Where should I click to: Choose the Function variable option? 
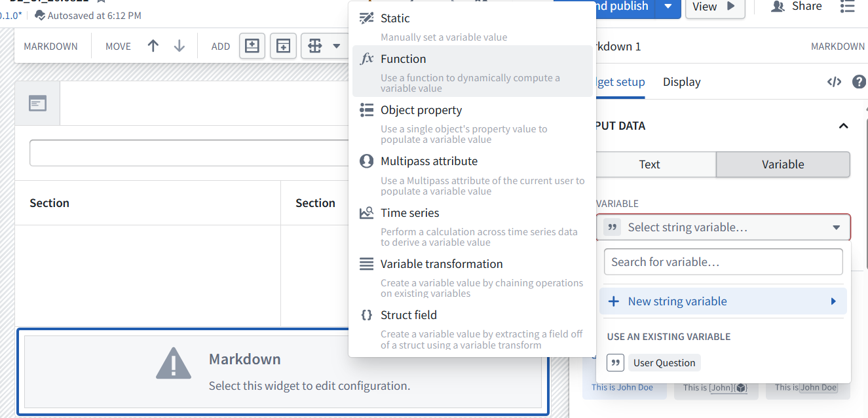[x=472, y=71]
